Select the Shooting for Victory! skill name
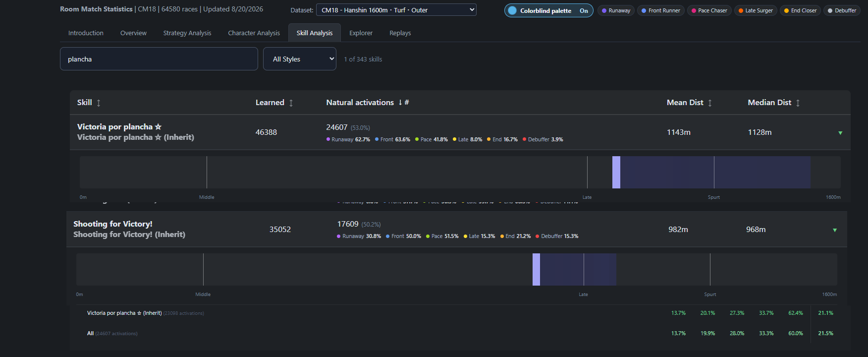The height and width of the screenshot is (357, 868). point(113,224)
